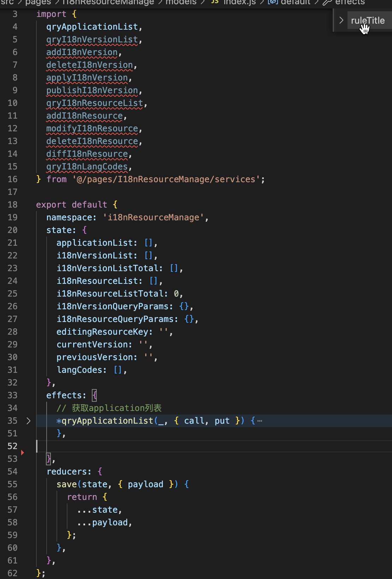
Task: Click the highlighted opening brace after effects
Action: coord(94,395)
